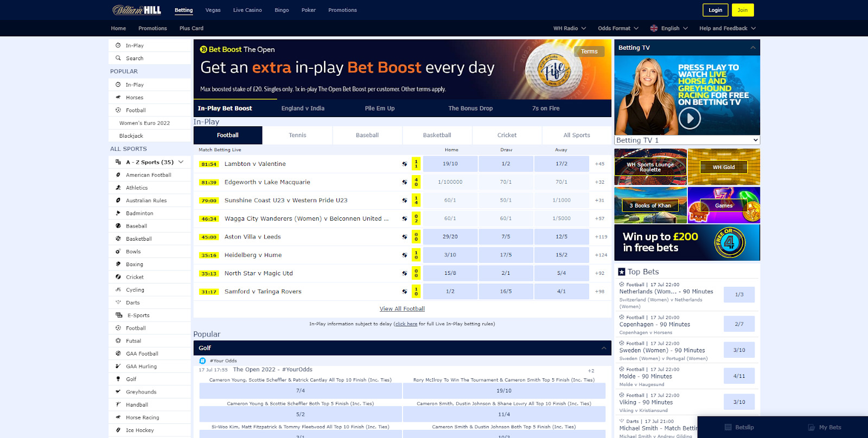Switch to the Cricket in-play tab
Image resolution: width=868 pixels, height=438 pixels.
click(x=507, y=135)
